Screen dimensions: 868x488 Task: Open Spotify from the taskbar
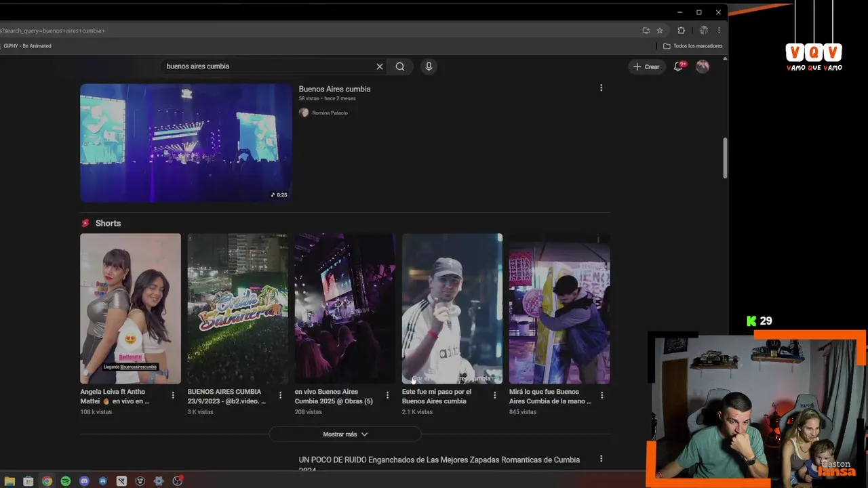coord(66,481)
